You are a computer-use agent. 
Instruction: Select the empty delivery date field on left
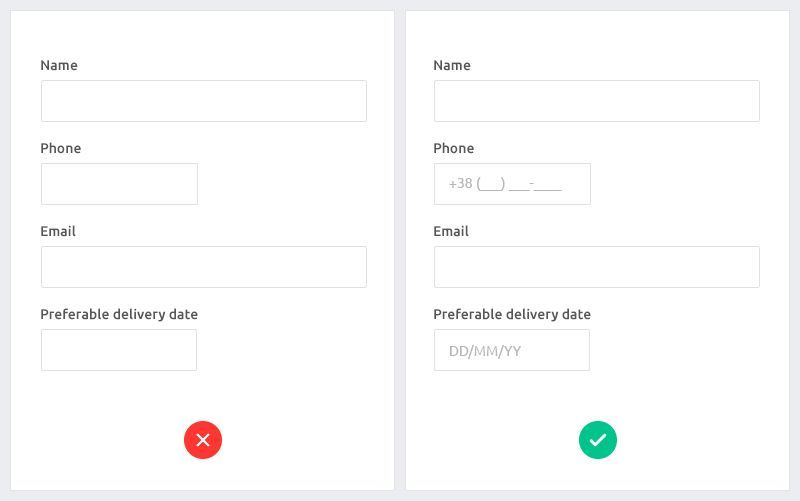coord(119,350)
